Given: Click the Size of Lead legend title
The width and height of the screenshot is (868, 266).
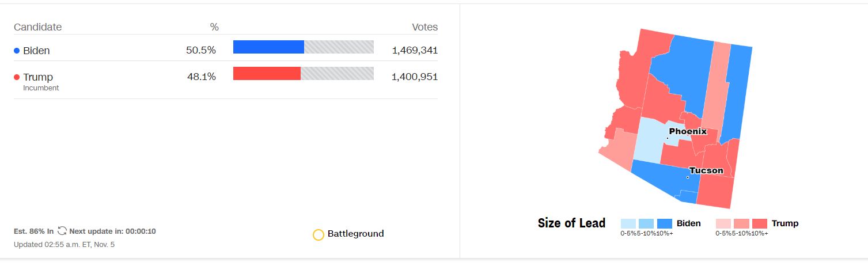Looking at the screenshot, I should click(571, 223).
